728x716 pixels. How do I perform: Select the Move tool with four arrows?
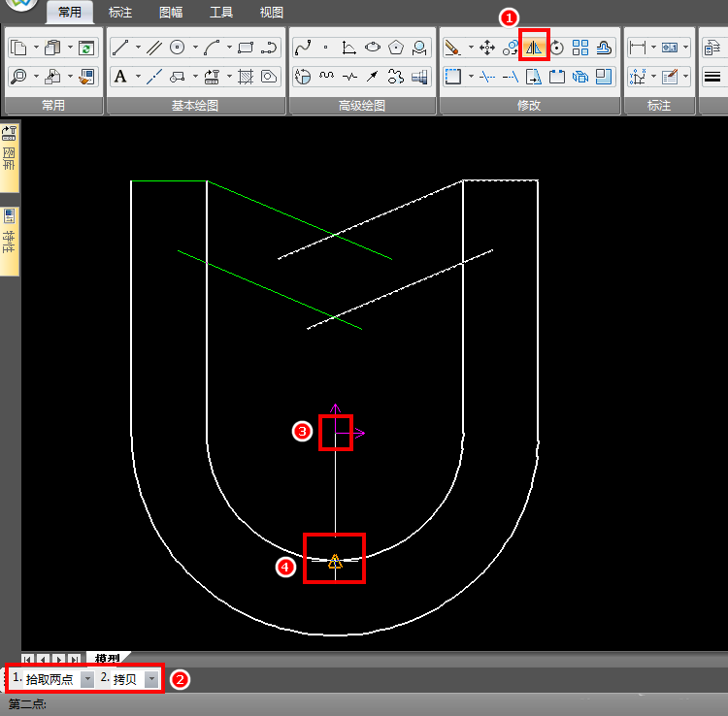(x=487, y=47)
